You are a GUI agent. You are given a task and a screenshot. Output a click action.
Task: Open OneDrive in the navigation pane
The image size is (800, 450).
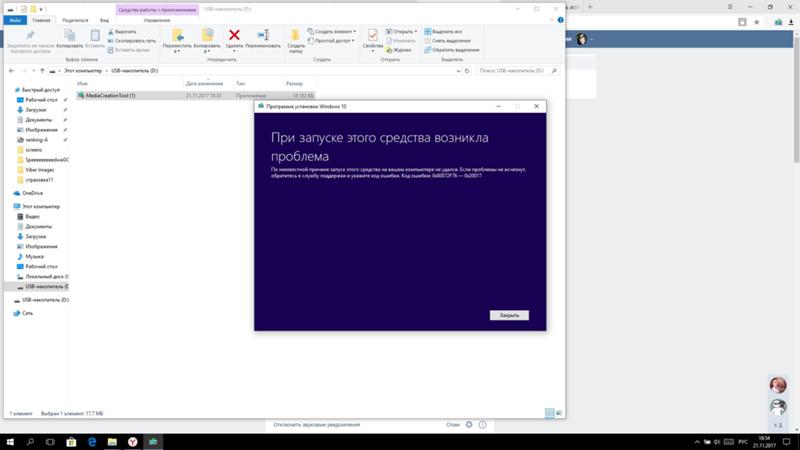[x=33, y=193]
